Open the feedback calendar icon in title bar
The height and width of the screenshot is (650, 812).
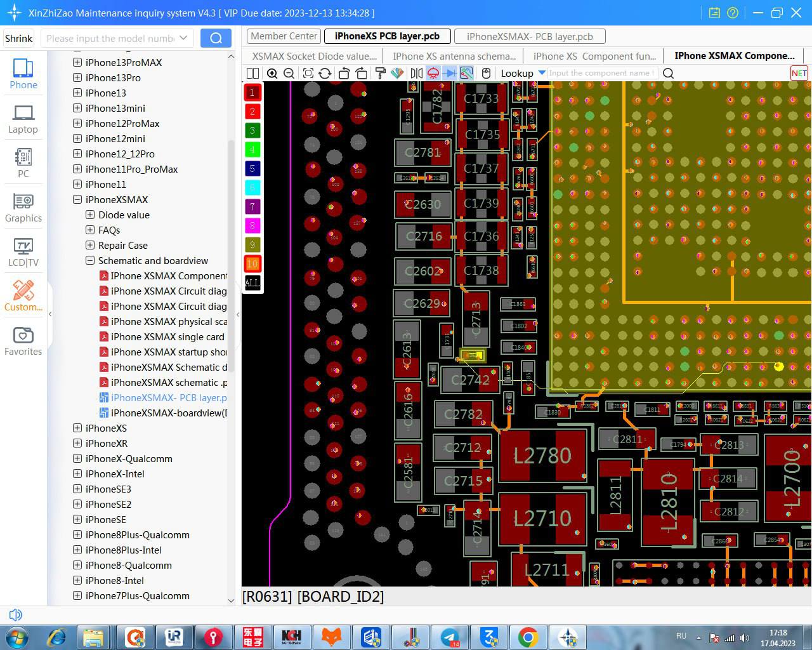pyautogui.click(x=714, y=13)
